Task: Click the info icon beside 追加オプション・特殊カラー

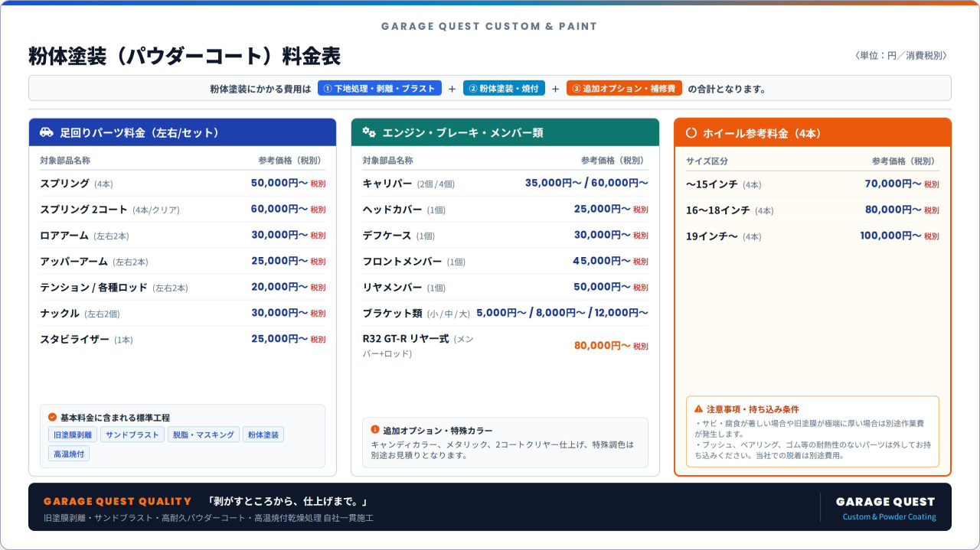Action: (x=375, y=430)
